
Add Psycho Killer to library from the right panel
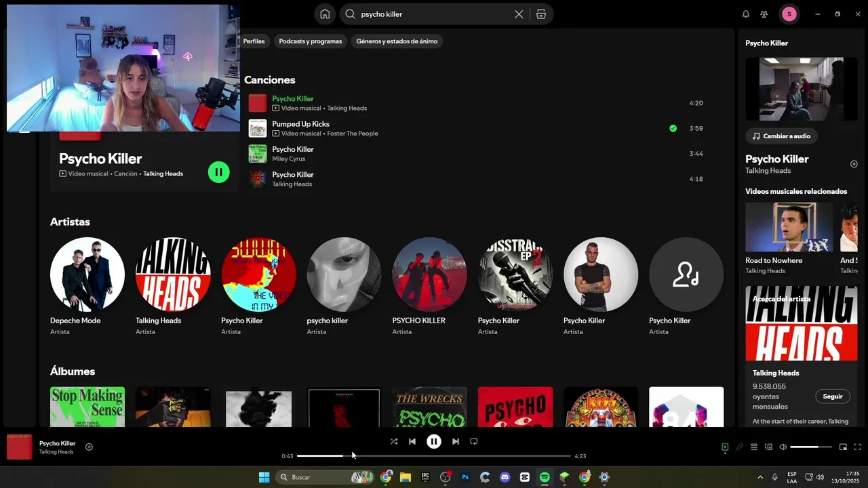[854, 164]
